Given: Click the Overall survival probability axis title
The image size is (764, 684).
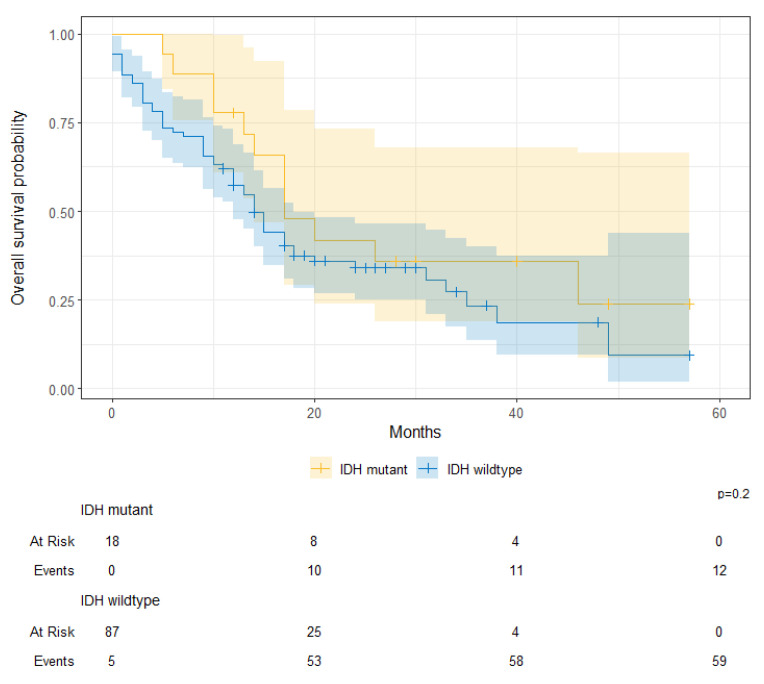Looking at the screenshot, I should point(18,208).
